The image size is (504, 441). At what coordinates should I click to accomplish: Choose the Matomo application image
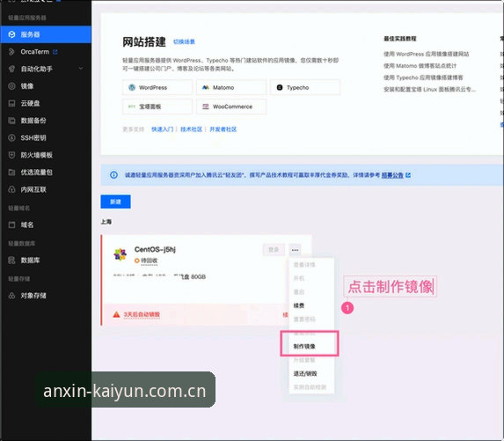[231, 87]
